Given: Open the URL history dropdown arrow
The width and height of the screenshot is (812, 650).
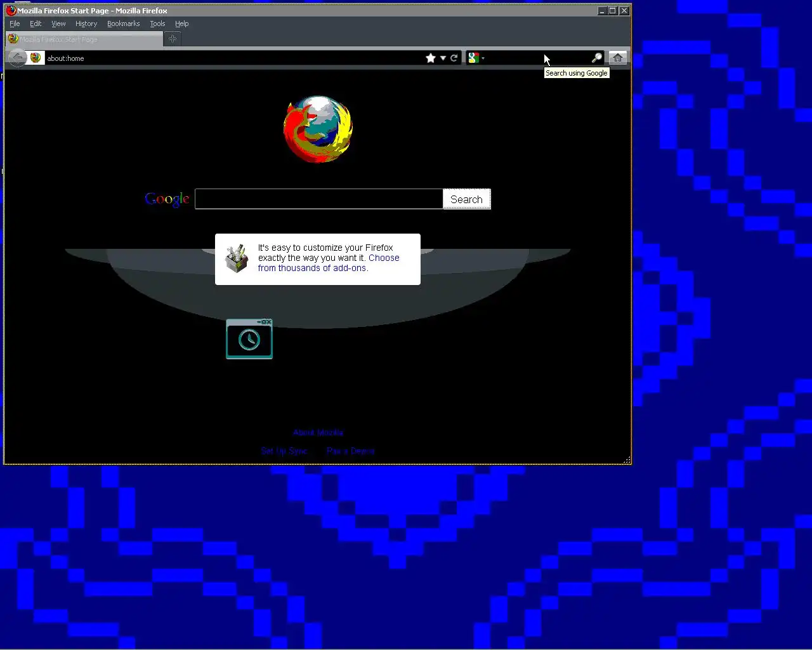Looking at the screenshot, I should click(443, 58).
